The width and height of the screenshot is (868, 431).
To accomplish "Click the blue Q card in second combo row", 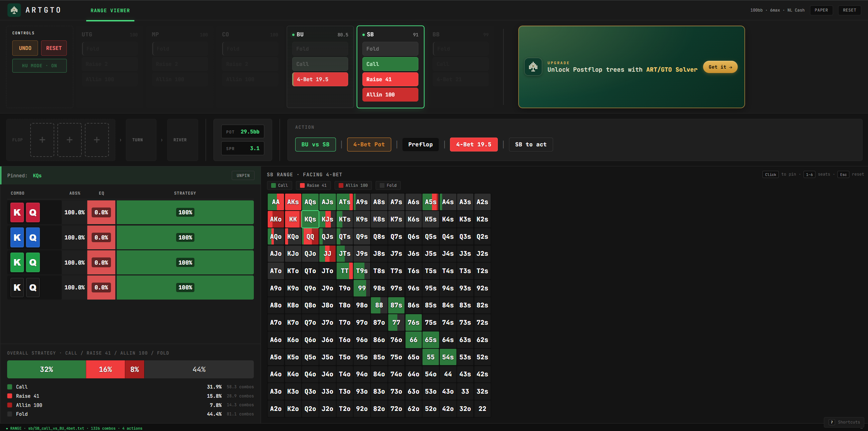I will [33, 238].
